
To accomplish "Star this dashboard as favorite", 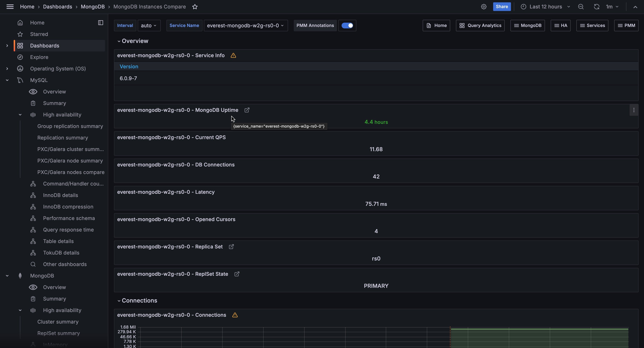I will pos(195,7).
